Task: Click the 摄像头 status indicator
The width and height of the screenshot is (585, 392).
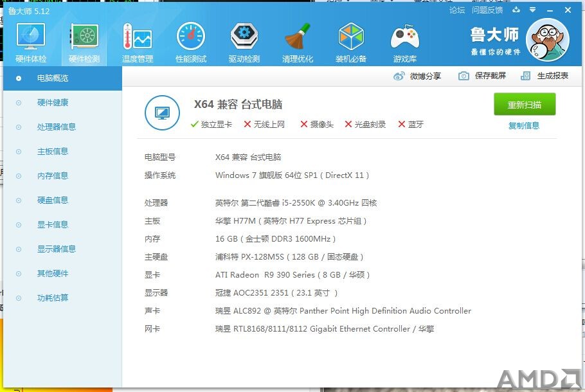Action: tap(317, 124)
